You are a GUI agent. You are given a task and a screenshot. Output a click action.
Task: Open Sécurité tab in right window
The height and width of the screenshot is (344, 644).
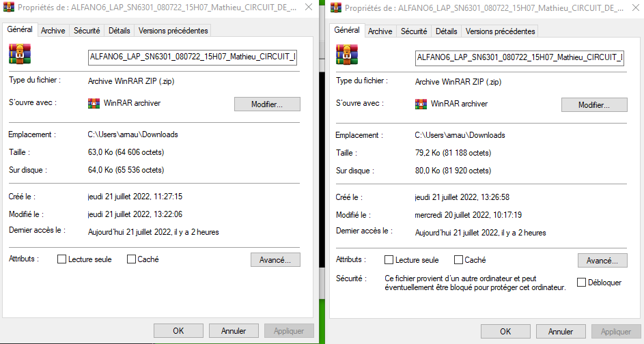(x=414, y=31)
